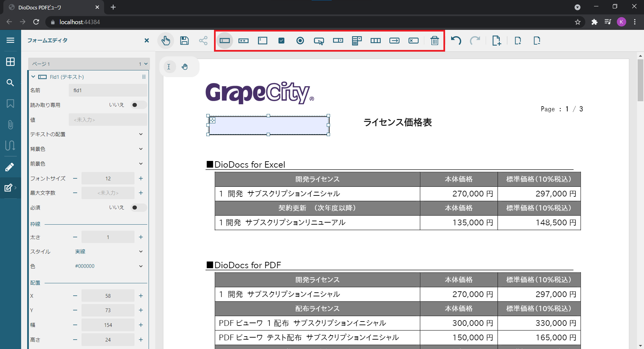Viewport: 644px width, 349px height.
Task: Select the comb text field tool
Action: 376,41
